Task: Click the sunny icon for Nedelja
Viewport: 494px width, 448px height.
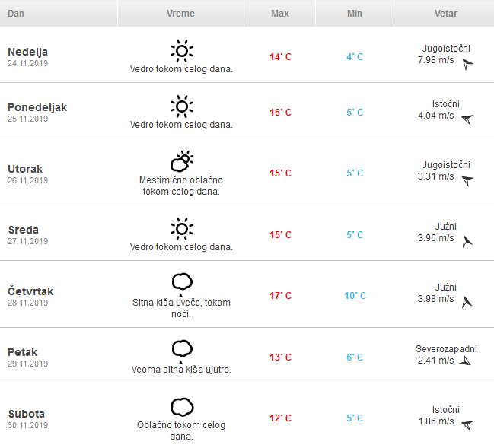Action: [x=181, y=51]
